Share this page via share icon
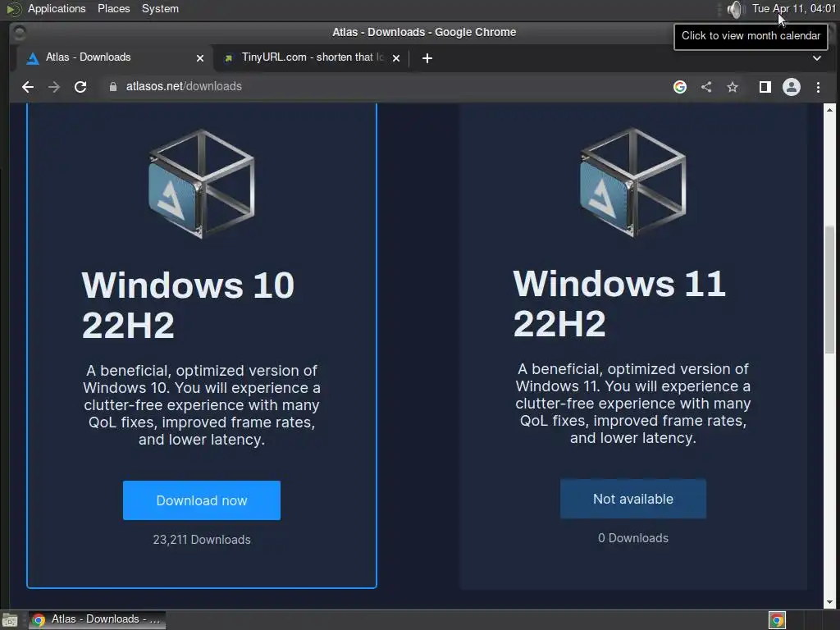The image size is (840, 630). [x=706, y=87]
